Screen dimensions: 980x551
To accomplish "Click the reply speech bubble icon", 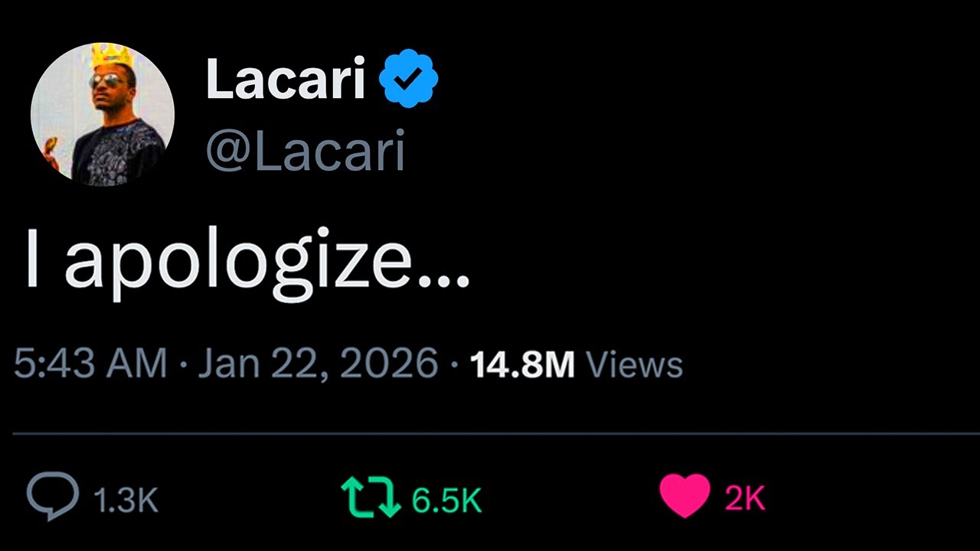I will click(x=52, y=495).
